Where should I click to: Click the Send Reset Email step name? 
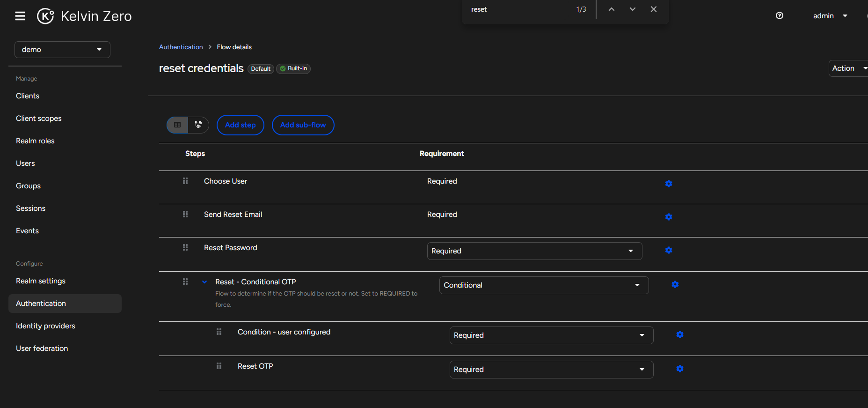pyautogui.click(x=233, y=215)
